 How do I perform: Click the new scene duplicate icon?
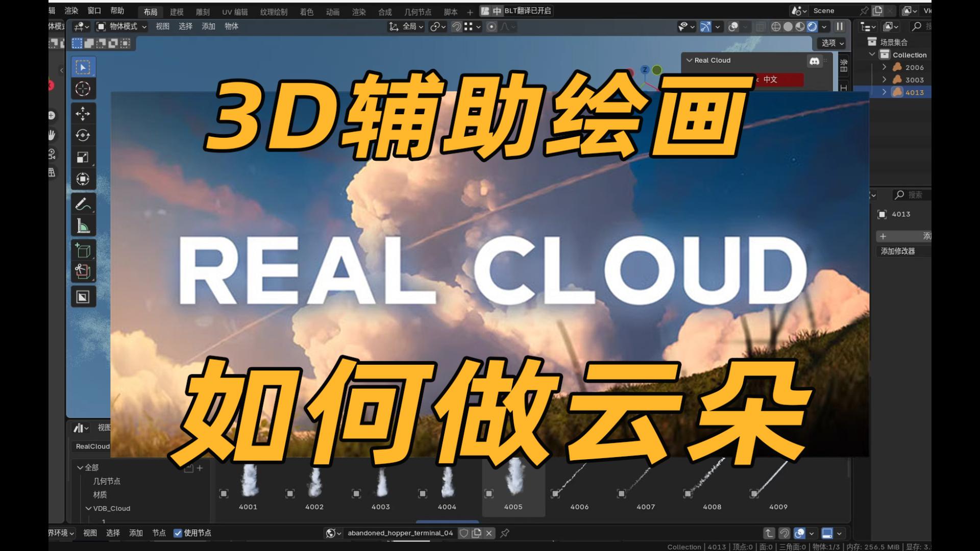[877, 11]
